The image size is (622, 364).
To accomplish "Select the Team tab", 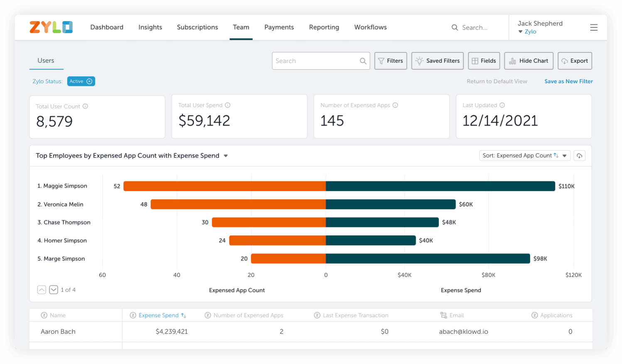I will click(241, 27).
